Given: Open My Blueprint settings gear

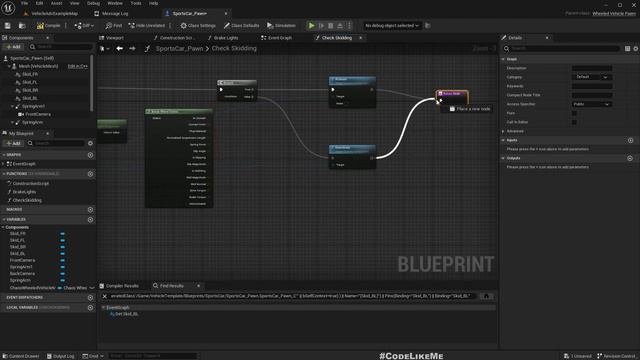Looking at the screenshot, I should pyautogui.click(x=90, y=143).
